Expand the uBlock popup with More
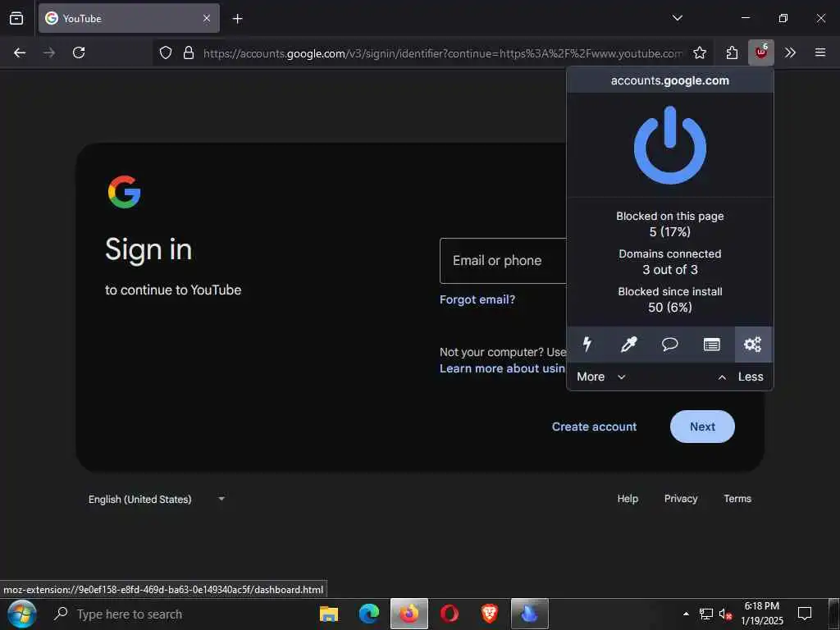The width and height of the screenshot is (840, 630). [x=601, y=377]
